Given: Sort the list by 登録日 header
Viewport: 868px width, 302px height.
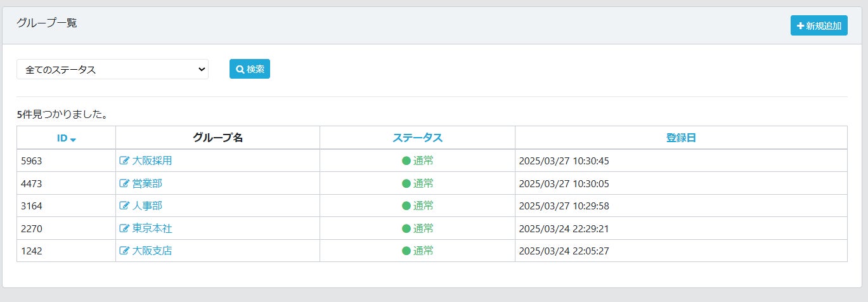Looking at the screenshot, I should point(681,138).
